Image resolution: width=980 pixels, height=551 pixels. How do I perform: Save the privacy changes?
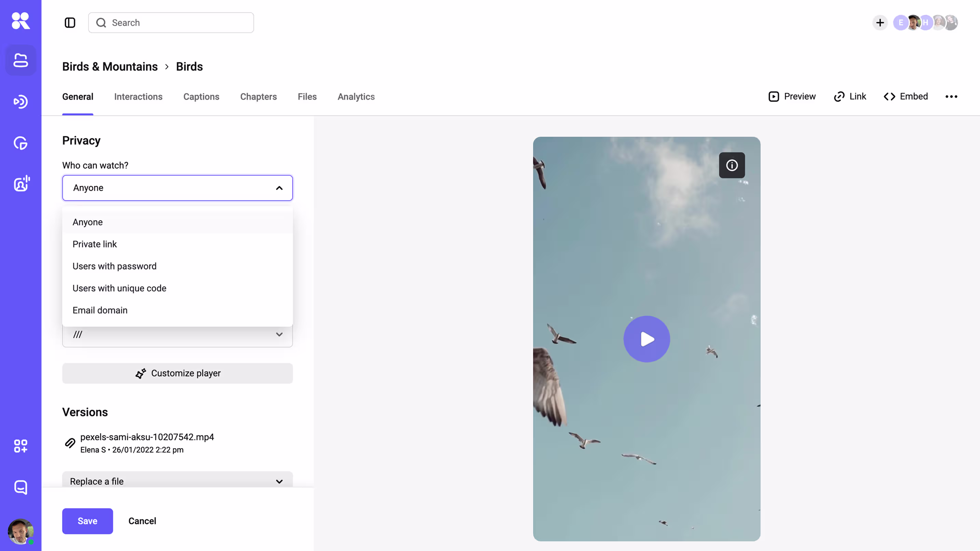pyautogui.click(x=87, y=521)
